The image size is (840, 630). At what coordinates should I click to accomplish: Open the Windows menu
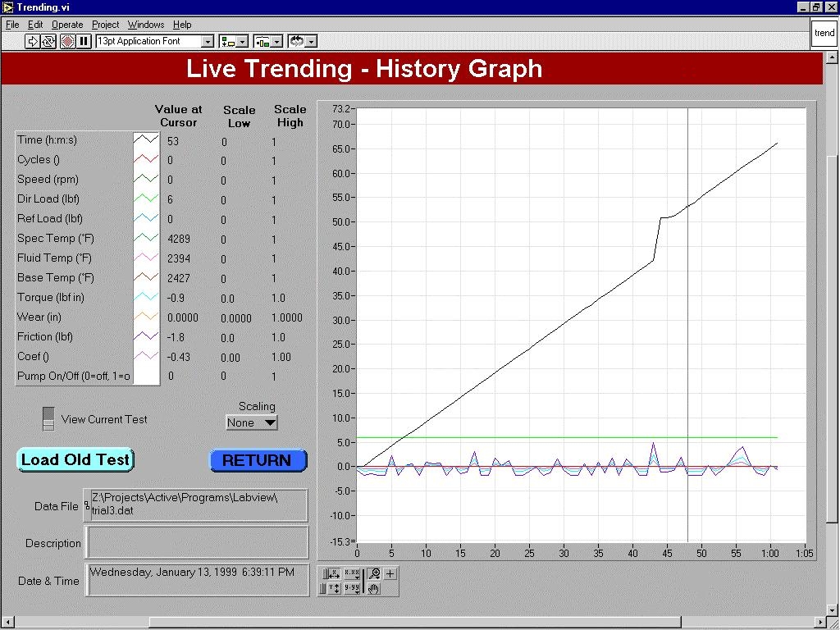[x=146, y=25]
